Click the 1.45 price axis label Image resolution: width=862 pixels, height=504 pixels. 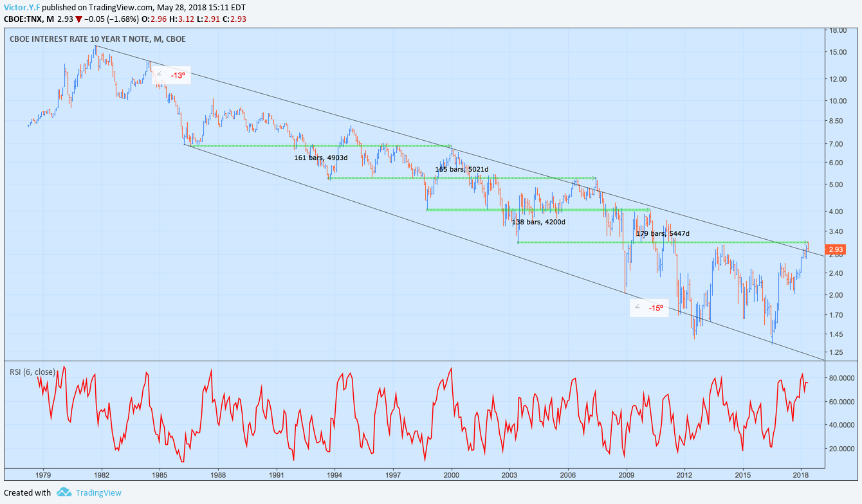click(837, 334)
